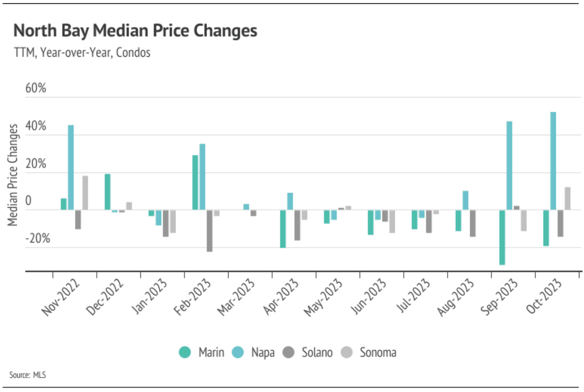Click the Aug-2023 x-axis label

455,297
